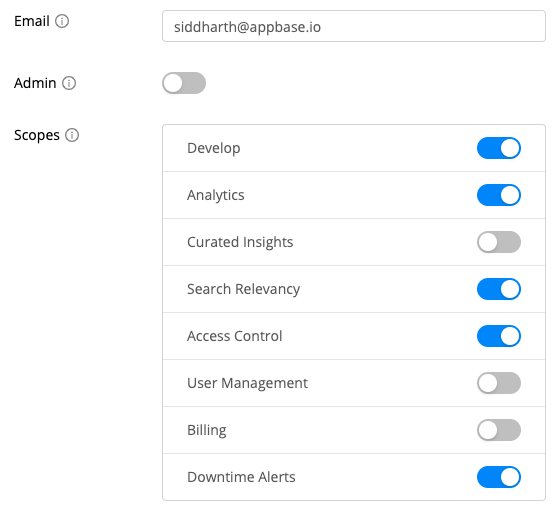Click the Develop scope label
The height and width of the screenshot is (513, 560).
pos(214,148)
